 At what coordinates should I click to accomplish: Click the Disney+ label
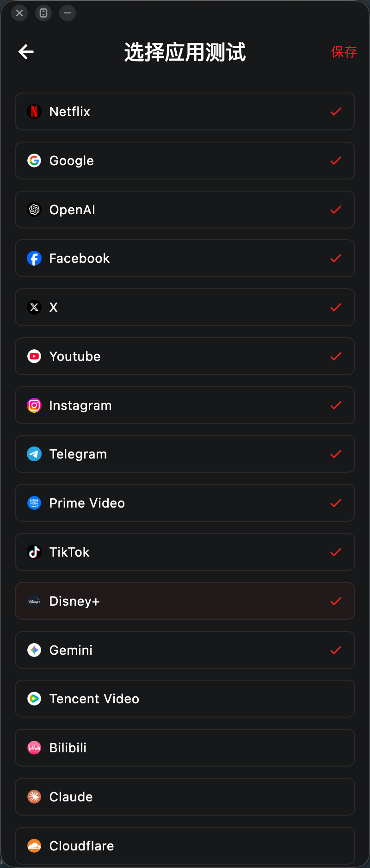pyautogui.click(x=74, y=601)
